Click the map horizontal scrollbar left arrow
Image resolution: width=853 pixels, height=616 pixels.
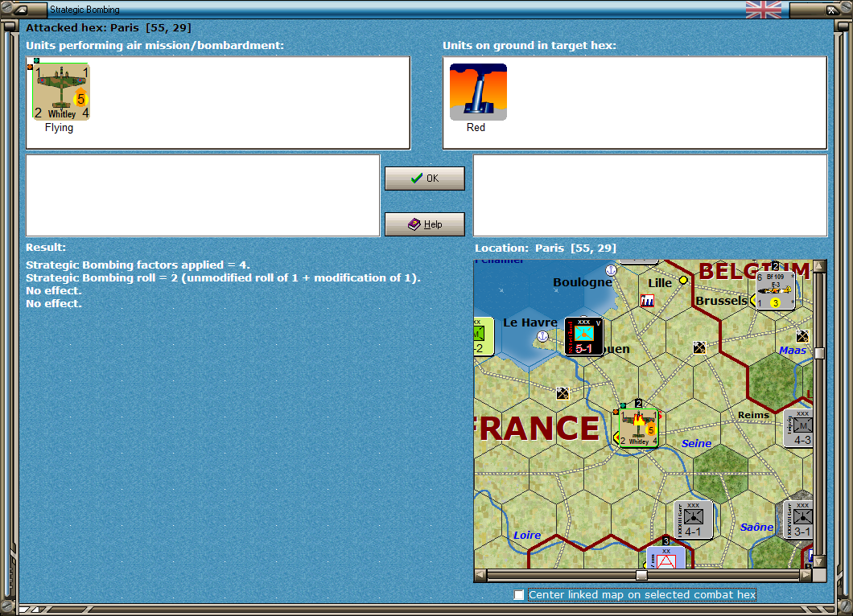point(480,575)
